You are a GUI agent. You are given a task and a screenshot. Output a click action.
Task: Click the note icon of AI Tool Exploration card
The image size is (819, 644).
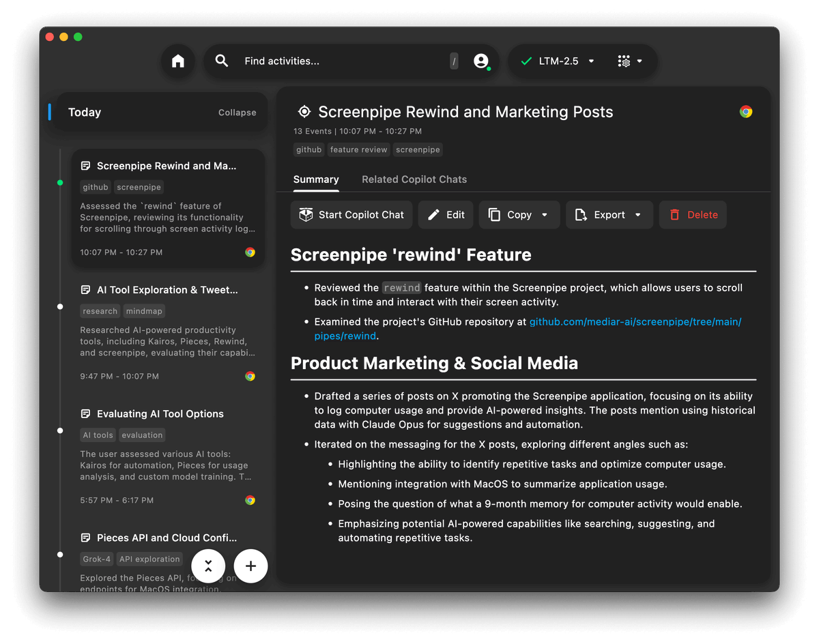click(85, 290)
